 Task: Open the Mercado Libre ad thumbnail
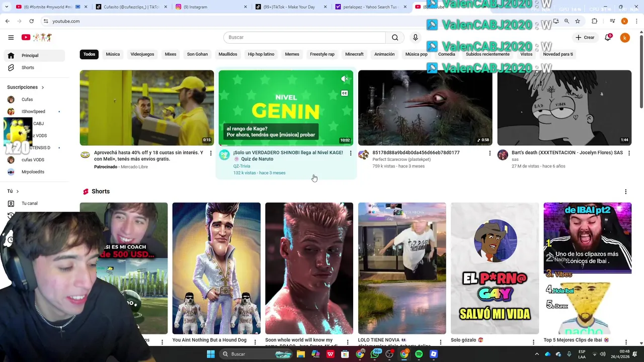click(147, 108)
